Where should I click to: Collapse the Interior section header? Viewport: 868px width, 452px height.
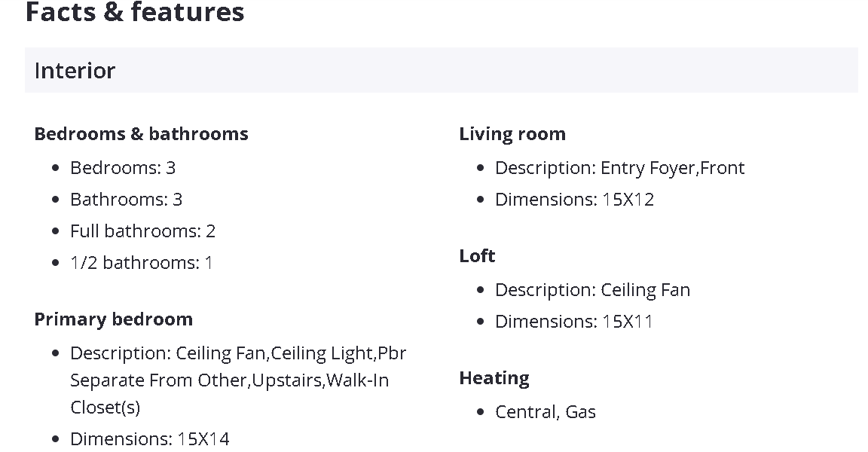pyautogui.click(x=441, y=70)
